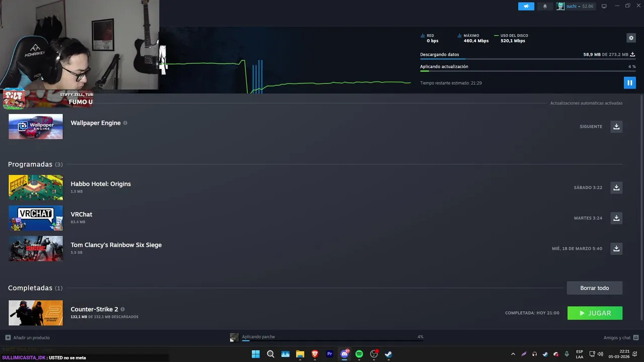
Task: Open Wallpaper Engine thumbnail
Action: tap(36, 126)
